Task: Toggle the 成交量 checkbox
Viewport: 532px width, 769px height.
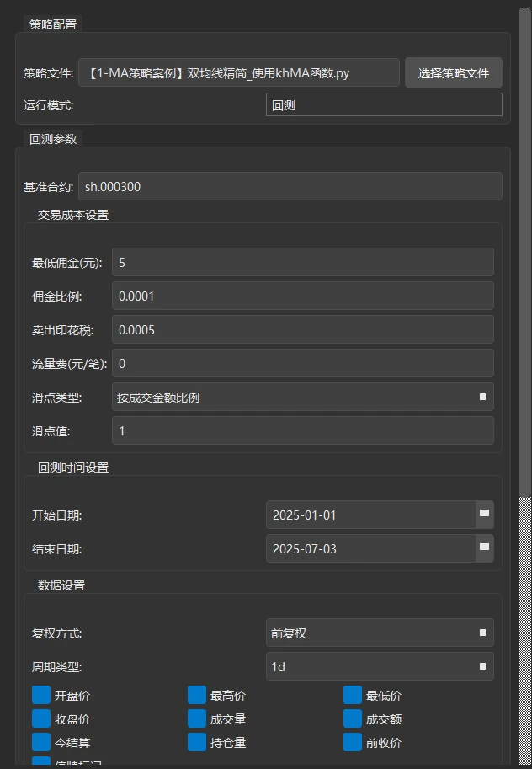Action: (x=197, y=718)
